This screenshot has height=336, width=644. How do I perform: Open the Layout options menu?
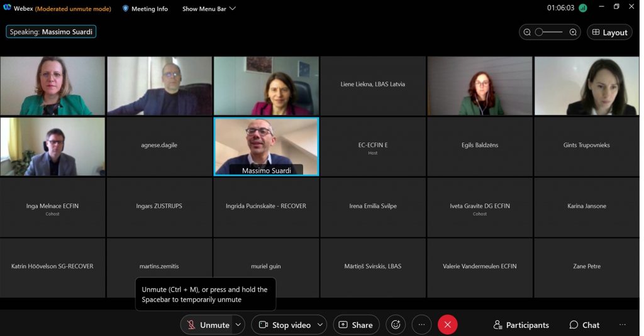[609, 32]
